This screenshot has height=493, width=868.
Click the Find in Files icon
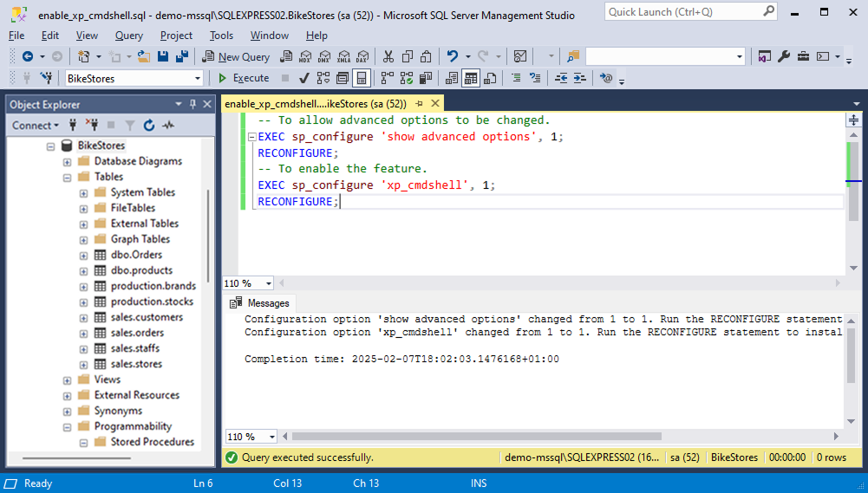click(x=573, y=56)
